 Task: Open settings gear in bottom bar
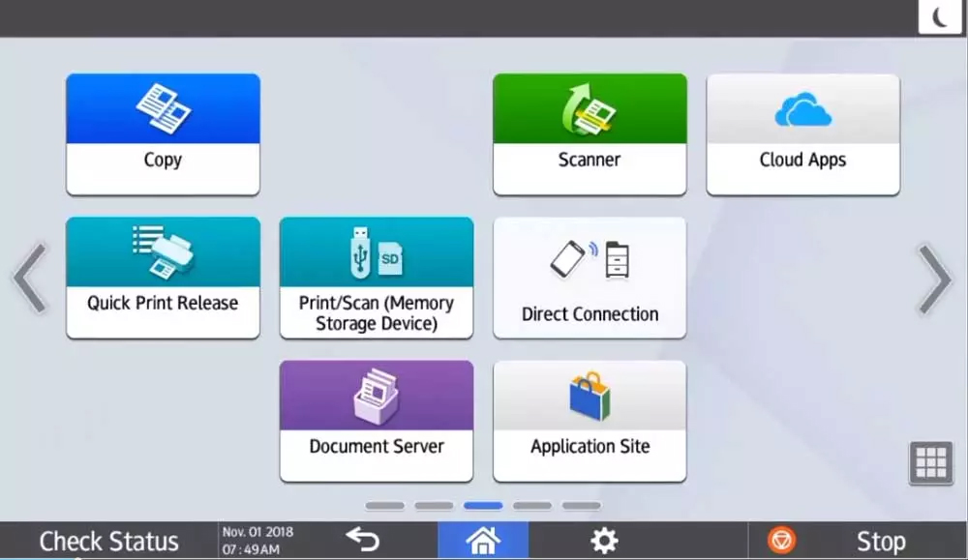(x=604, y=541)
